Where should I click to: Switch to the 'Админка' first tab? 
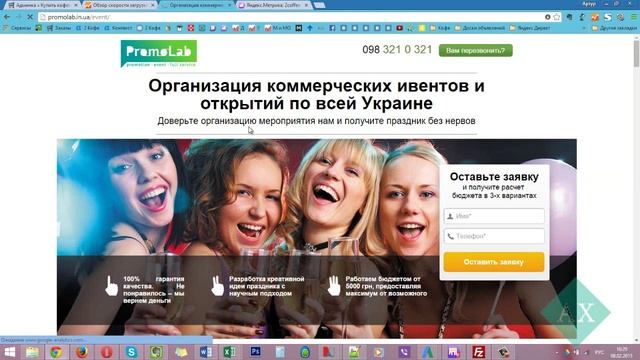43,5
